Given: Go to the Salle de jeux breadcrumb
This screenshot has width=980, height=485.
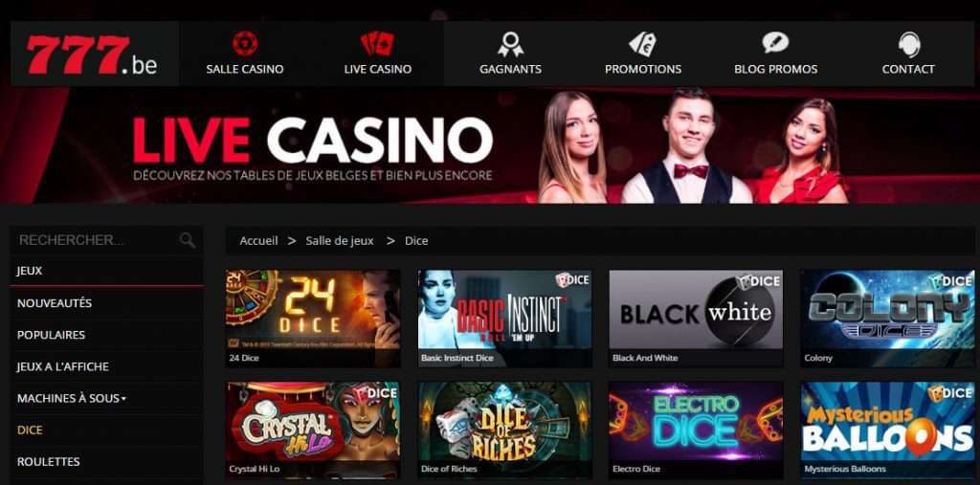Looking at the screenshot, I should tap(340, 241).
